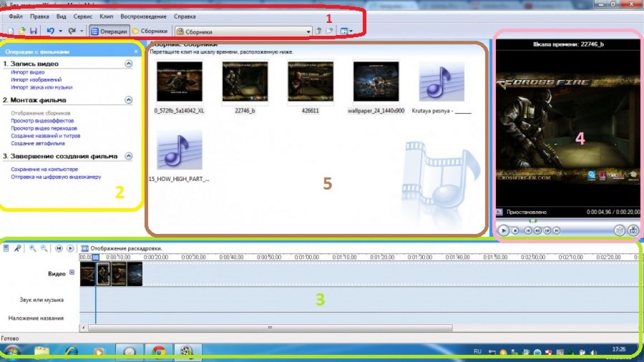Stop the preview playback

(x=515, y=231)
